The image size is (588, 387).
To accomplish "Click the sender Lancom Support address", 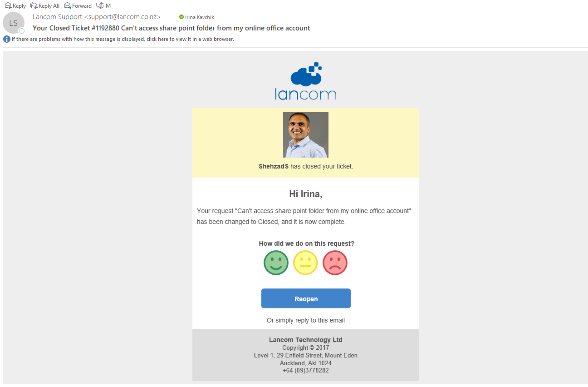I will pos(97,17).
